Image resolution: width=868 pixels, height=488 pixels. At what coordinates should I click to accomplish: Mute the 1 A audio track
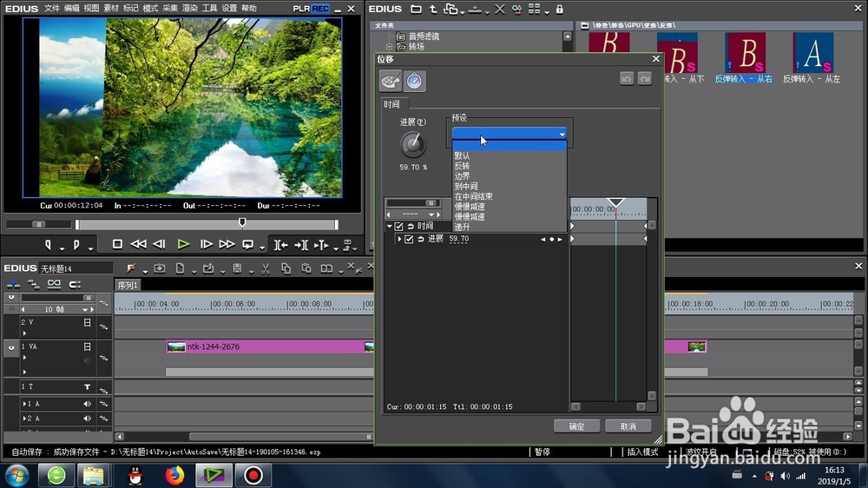pos(87,404)
